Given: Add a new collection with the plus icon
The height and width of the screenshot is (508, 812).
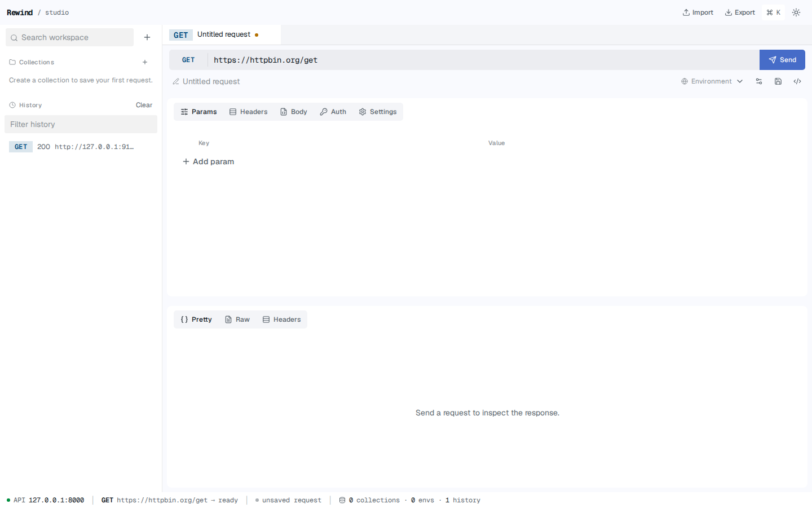Looking at the screenshot, I should point(145,62).
